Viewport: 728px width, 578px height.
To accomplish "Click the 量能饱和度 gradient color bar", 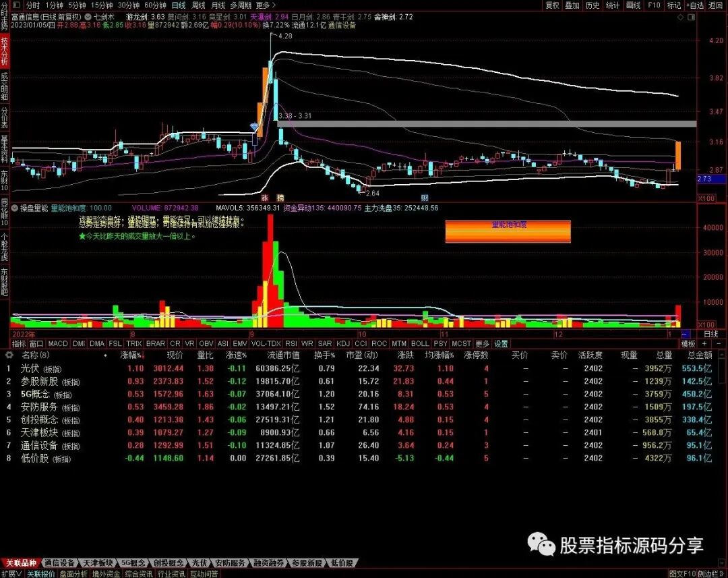I will pos(508,231).
